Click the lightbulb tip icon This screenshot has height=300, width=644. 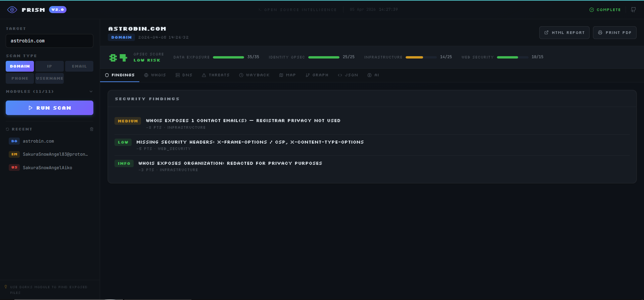tap(6, 287)
